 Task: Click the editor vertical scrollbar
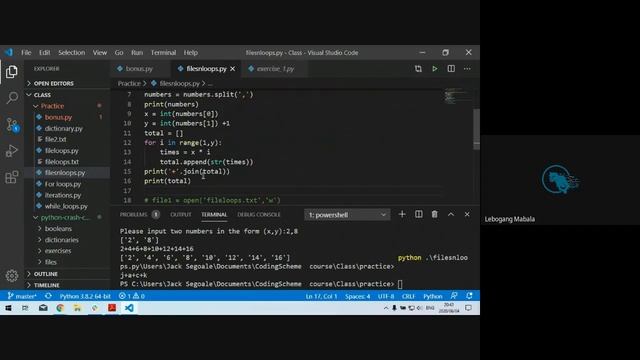point(476,129)
